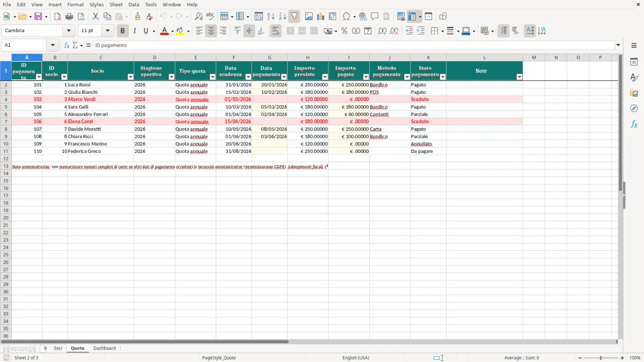Open the Sort dialog icon
644x362 pixels.
[259, 17]
